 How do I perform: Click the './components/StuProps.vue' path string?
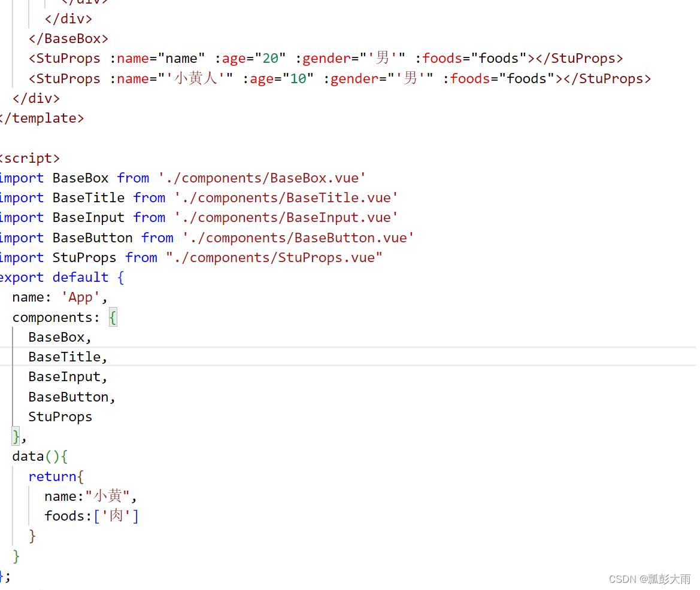click(x=274, y=257)
